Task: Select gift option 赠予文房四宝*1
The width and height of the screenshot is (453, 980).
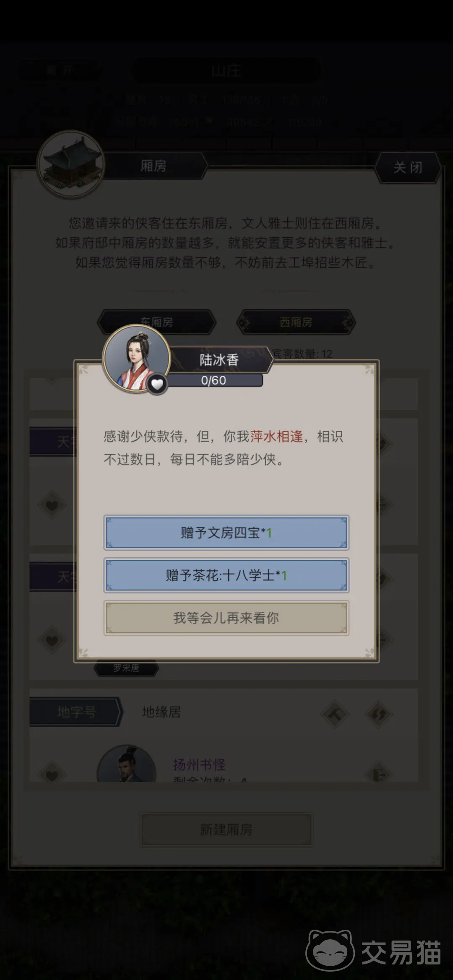Action: [x=226, y=533]
